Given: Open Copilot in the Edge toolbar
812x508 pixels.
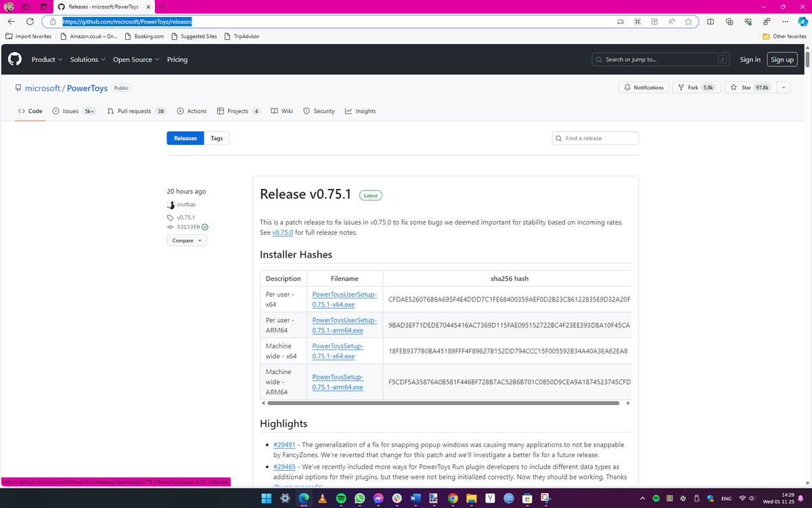Looking at the screenshot, I should pos(803,21).
